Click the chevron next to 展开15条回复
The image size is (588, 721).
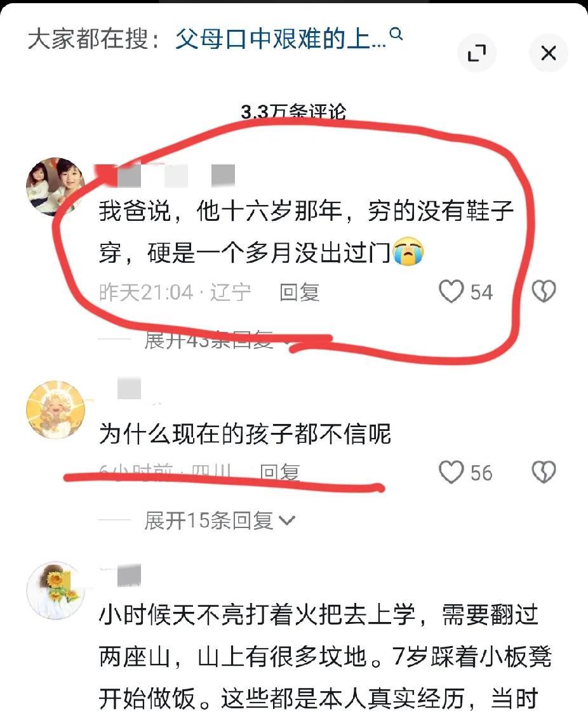point(286,521)
